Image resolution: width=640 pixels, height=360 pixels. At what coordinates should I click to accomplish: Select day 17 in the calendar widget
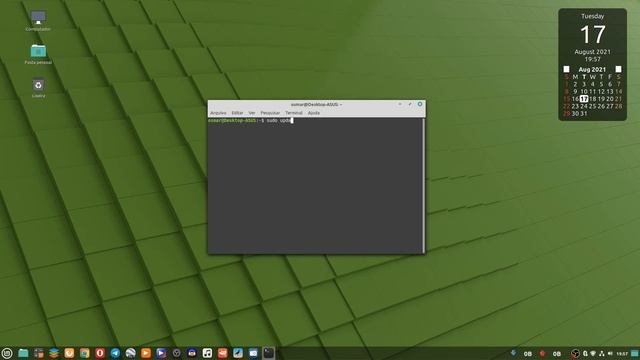click(x=584, y=99)
